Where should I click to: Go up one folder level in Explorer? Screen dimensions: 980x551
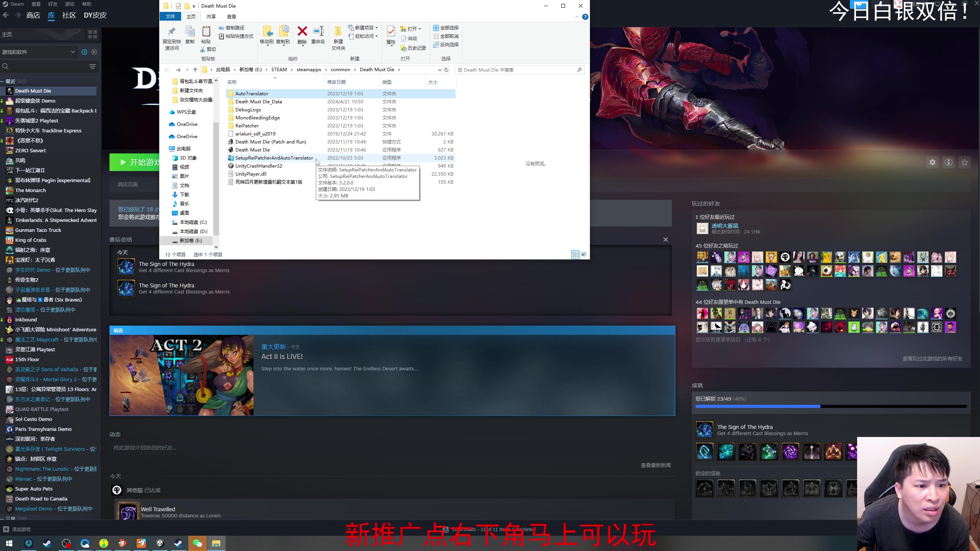click(195, 70)
